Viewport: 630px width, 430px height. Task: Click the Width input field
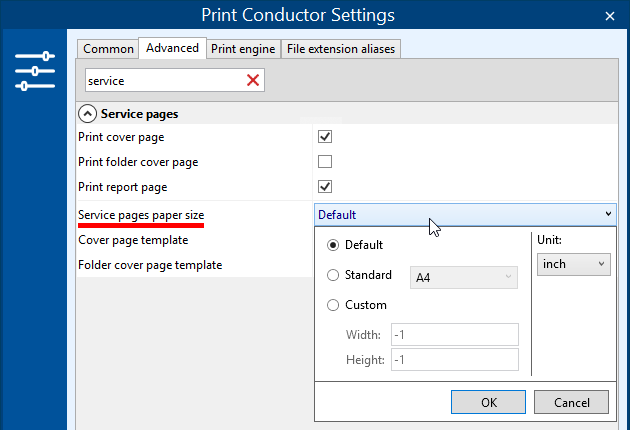(x=455, y=334)
